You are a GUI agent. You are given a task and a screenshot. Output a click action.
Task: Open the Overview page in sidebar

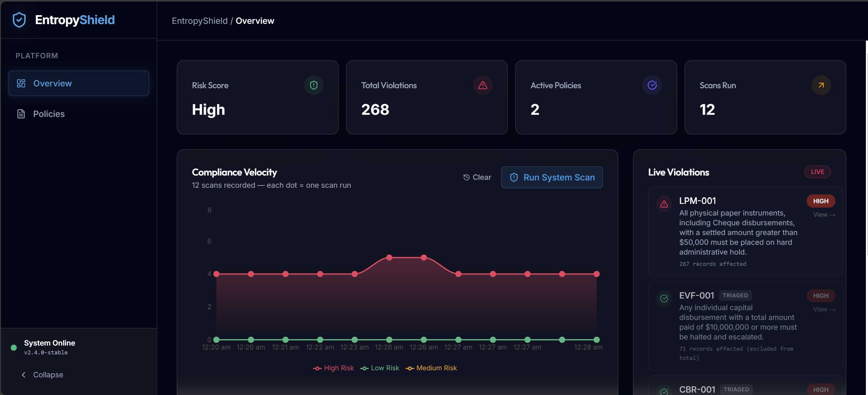click(x=78, y=83)
